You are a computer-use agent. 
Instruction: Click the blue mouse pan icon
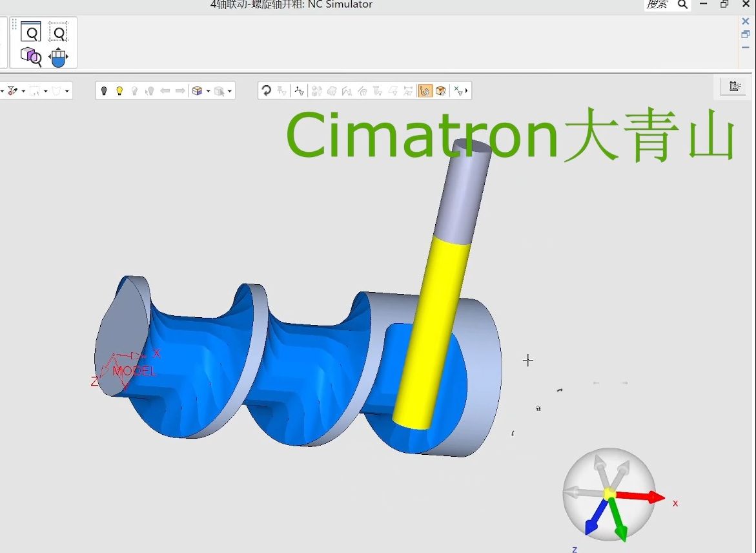(x=58, y=57)
